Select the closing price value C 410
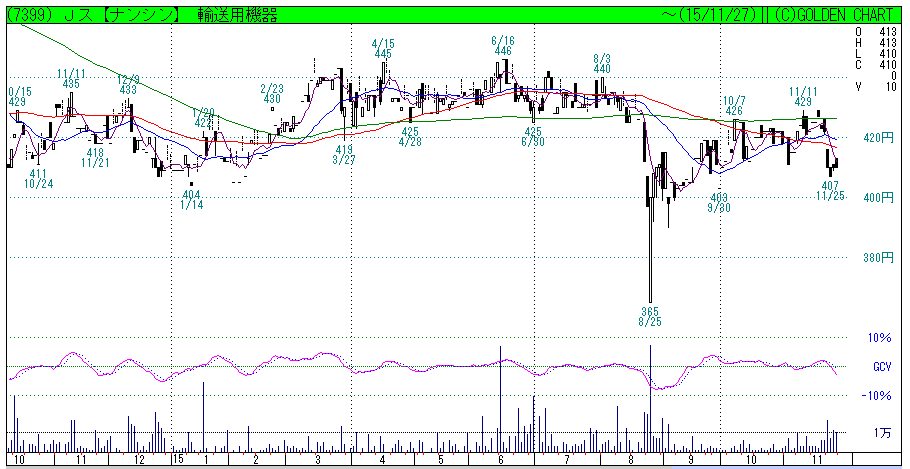 pos(876,64)
